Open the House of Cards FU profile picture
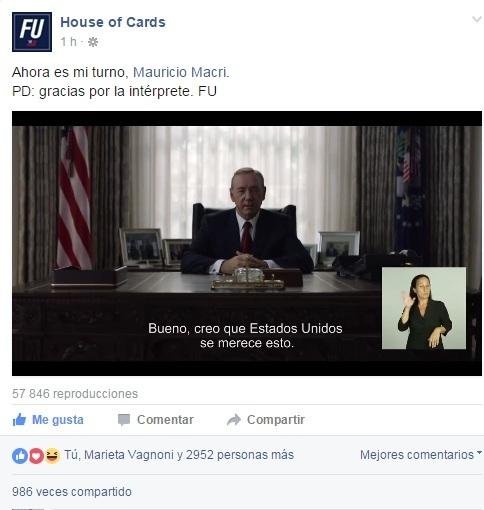 [32, 32]
